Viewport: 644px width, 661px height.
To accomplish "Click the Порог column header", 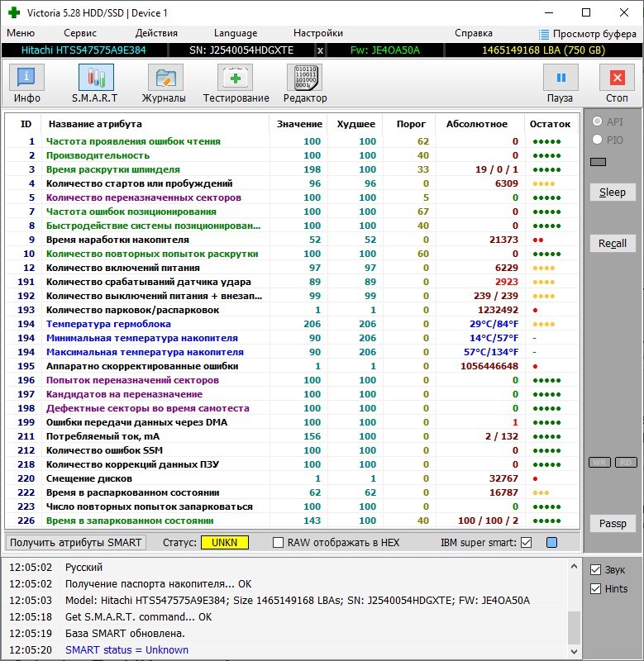I will 411,124.
